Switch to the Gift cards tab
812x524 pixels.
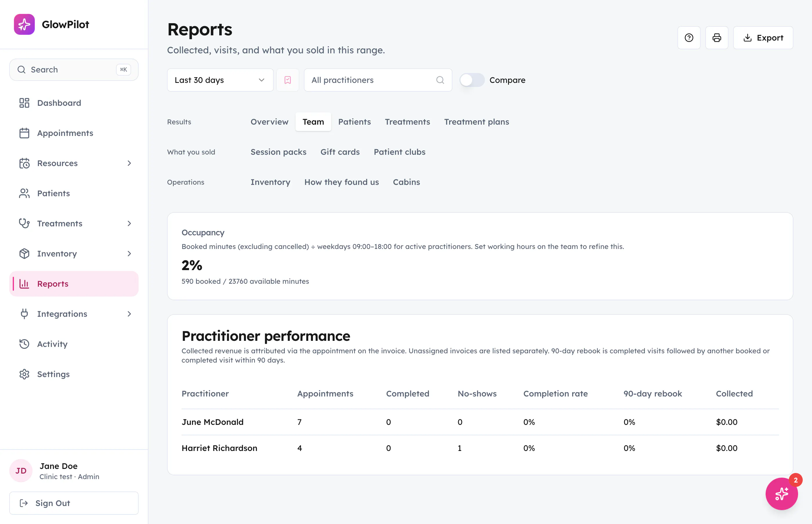tap(340, 152)
